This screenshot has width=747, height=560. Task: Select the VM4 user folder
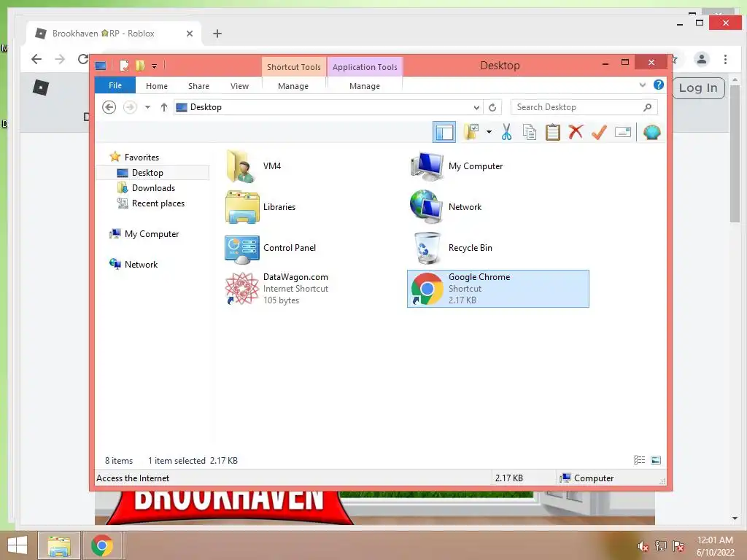(254, 166)
